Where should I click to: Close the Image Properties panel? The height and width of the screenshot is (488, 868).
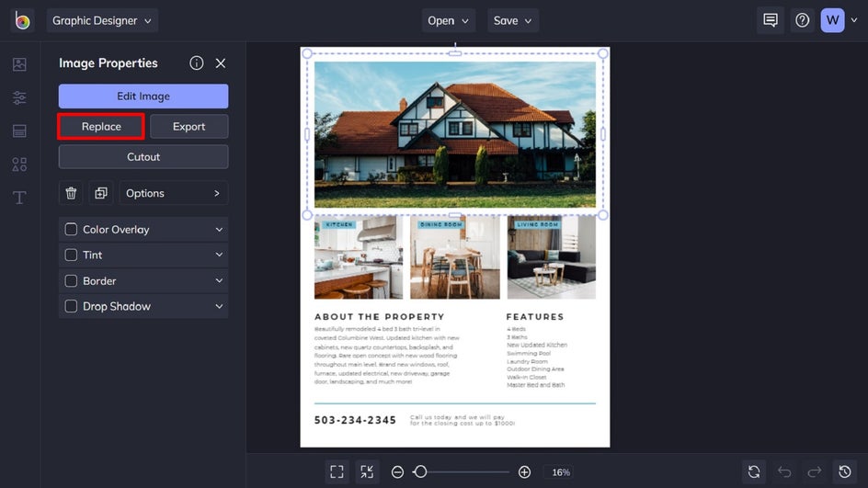pyautogui.click(x=221, y=63)
